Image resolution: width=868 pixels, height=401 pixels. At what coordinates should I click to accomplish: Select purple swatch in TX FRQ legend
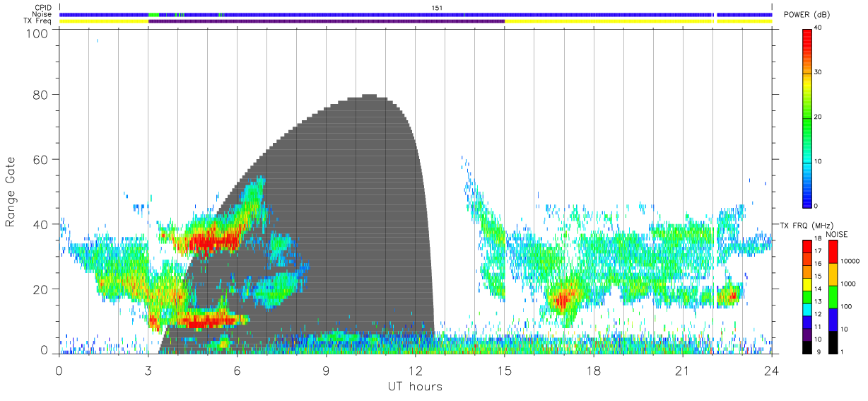click(x=807, y=336)
